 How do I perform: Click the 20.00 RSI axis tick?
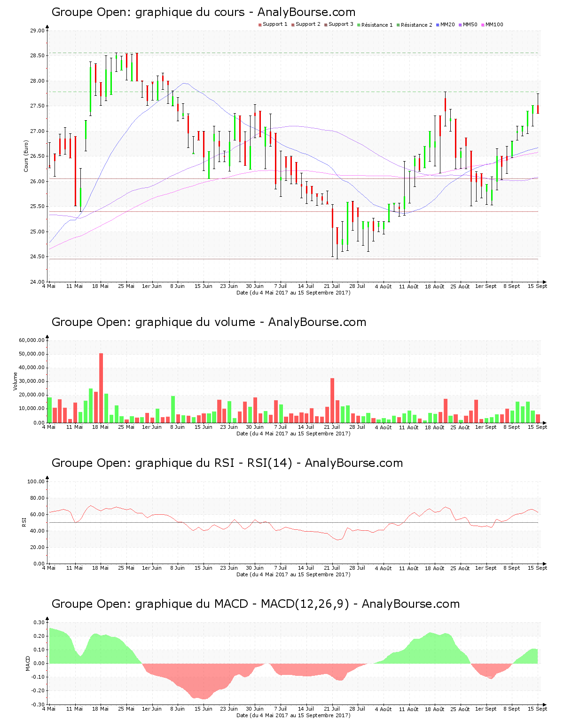click(x=37, y=547)
